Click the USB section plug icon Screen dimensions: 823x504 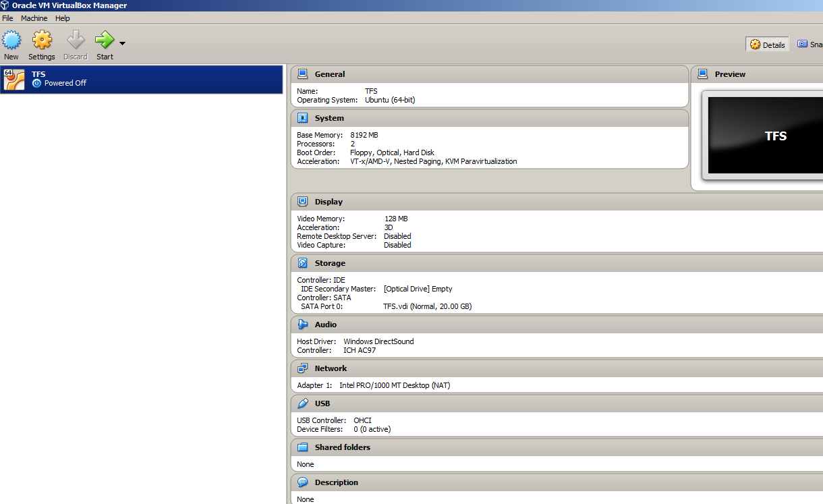pos(303,403)
